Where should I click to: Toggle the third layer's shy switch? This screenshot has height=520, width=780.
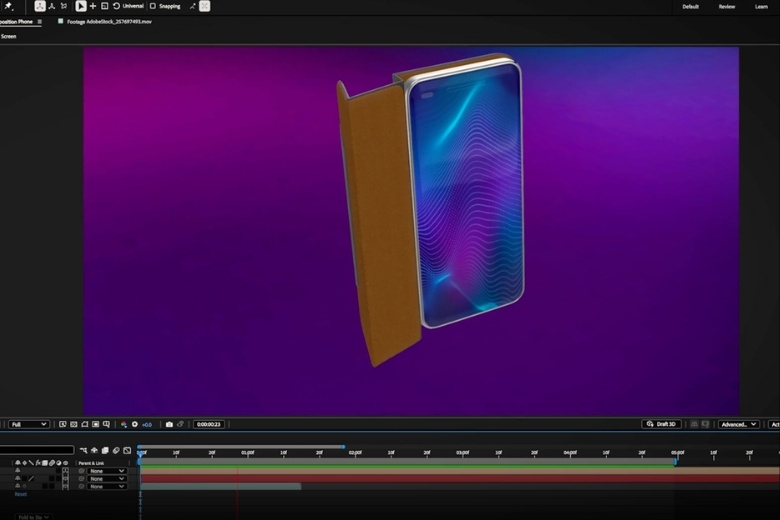17,486
